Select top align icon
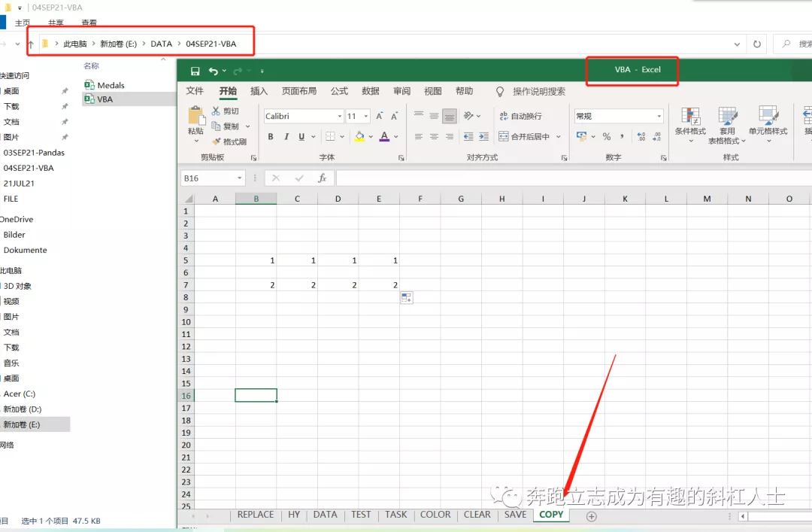This screenshot has width=812, height=532. click(x=419, y=116)
